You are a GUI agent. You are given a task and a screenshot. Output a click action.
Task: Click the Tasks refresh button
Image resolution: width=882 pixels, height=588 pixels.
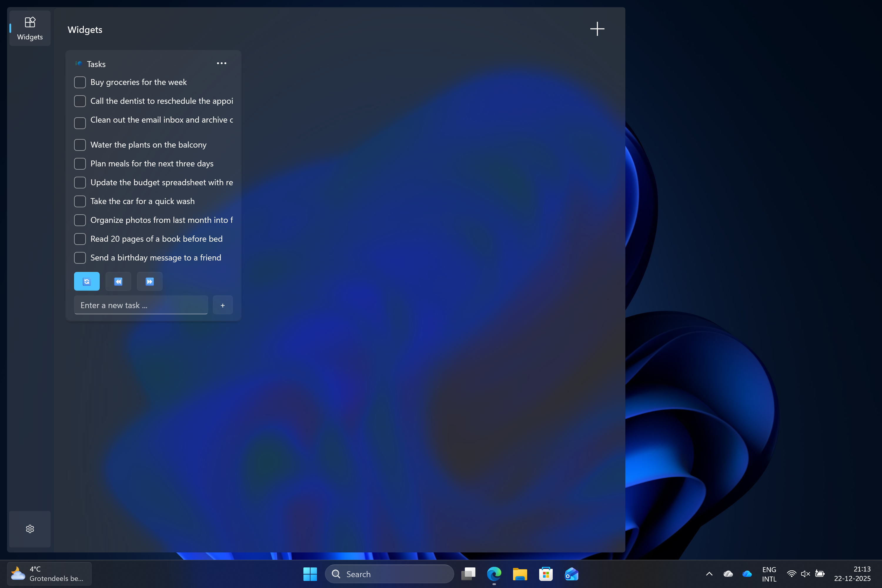(x=87, y=281)
